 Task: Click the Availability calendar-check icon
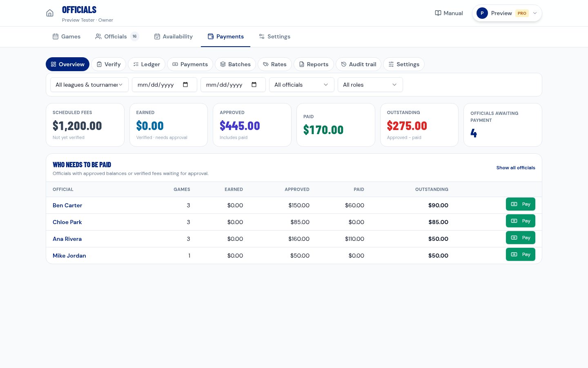click(x=157, y=36)
